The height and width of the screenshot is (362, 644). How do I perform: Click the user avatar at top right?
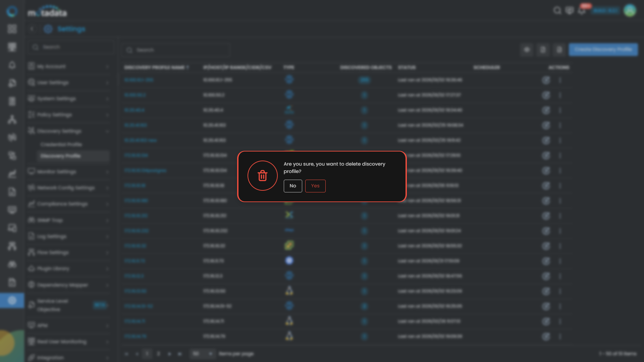tap(630, 11)
